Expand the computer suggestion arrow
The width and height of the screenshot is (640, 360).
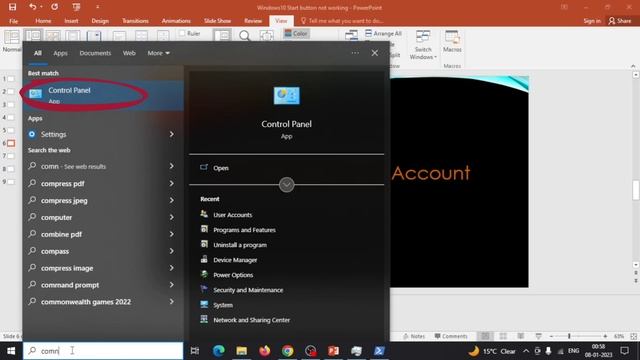[171, 217]
